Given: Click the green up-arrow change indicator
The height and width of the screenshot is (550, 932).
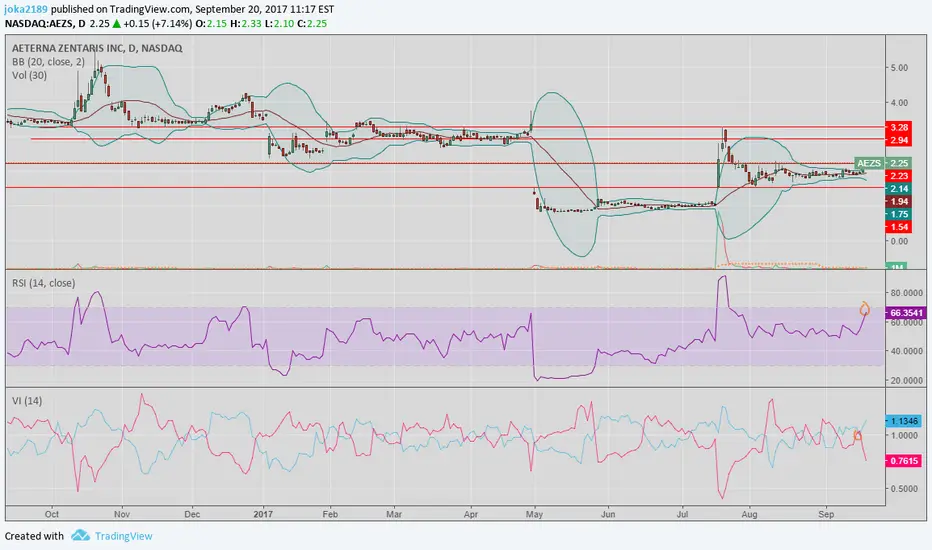Looking at the screenshot, I should click(x=117, y=24).
